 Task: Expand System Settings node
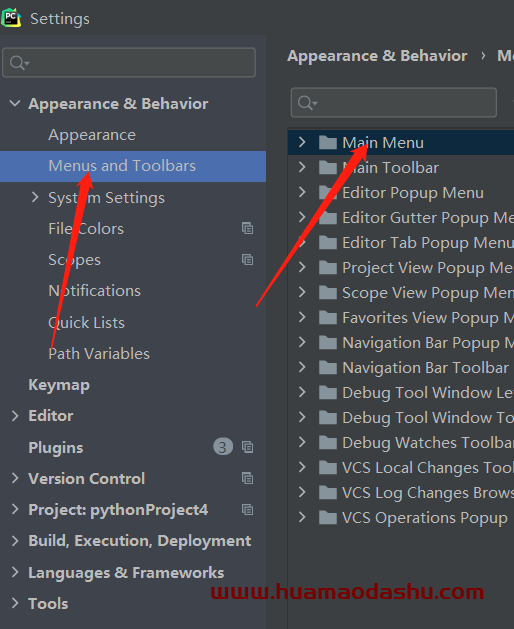(x=35, y=197)
